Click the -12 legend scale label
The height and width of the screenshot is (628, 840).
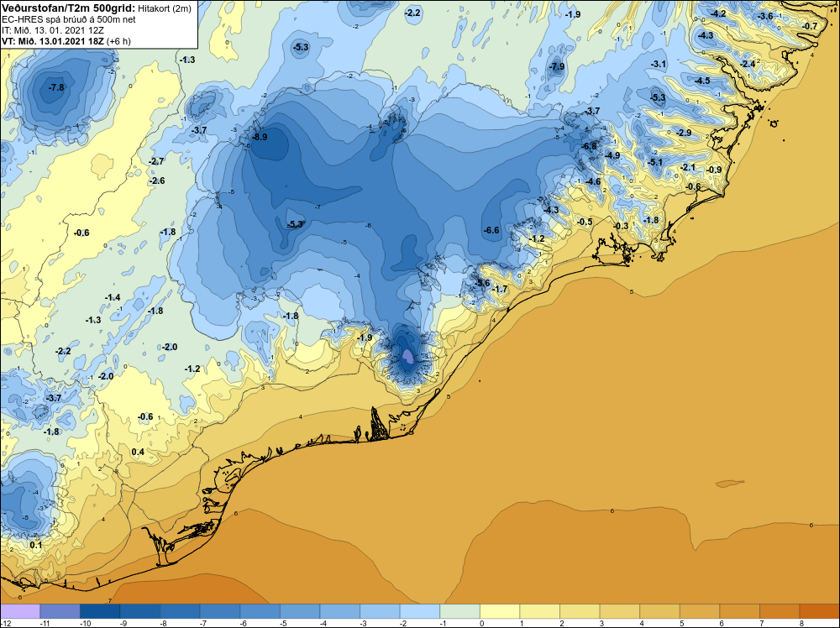point(5,623)
